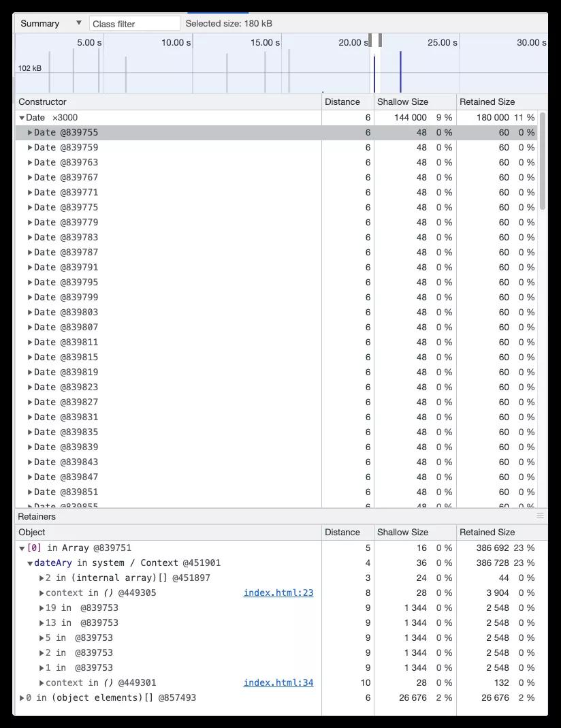Select the Date @839803 row
The image size is (561, 728).
pyautogui.click(x=276, y=313)
